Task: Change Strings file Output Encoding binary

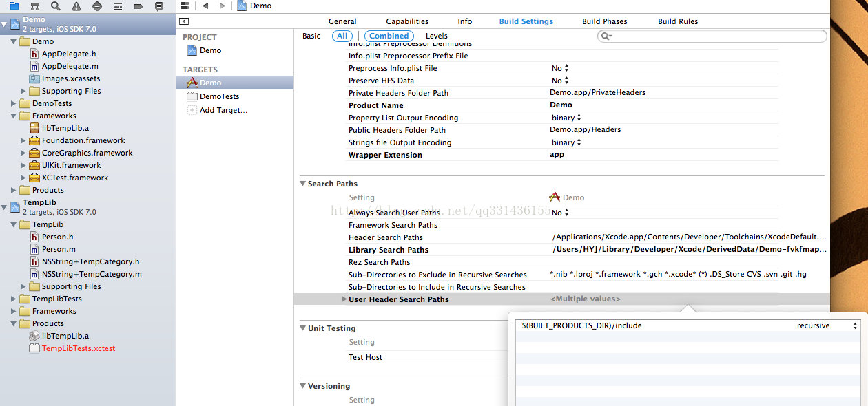Action: coord(566,142)
